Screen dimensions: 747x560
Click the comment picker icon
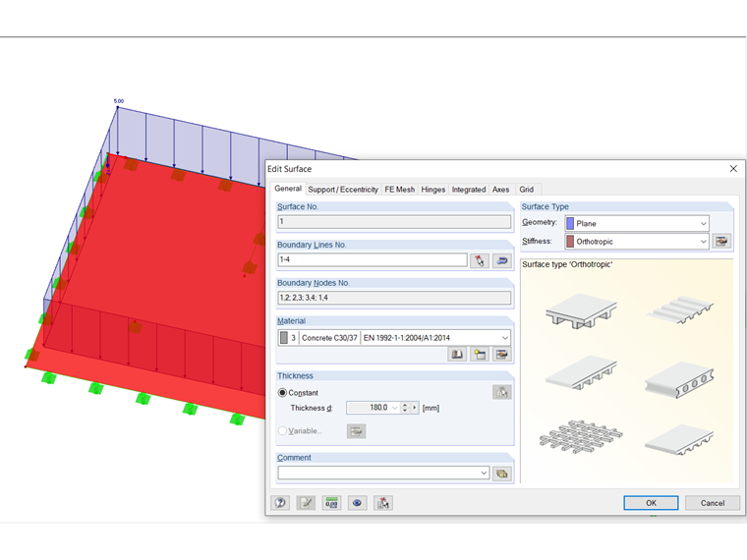coord(501,474)
